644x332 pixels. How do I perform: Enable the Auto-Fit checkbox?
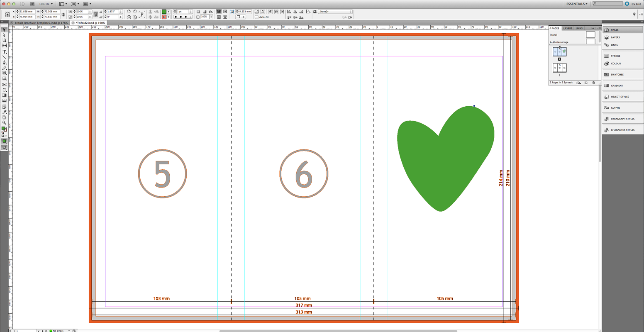(256, 17)
